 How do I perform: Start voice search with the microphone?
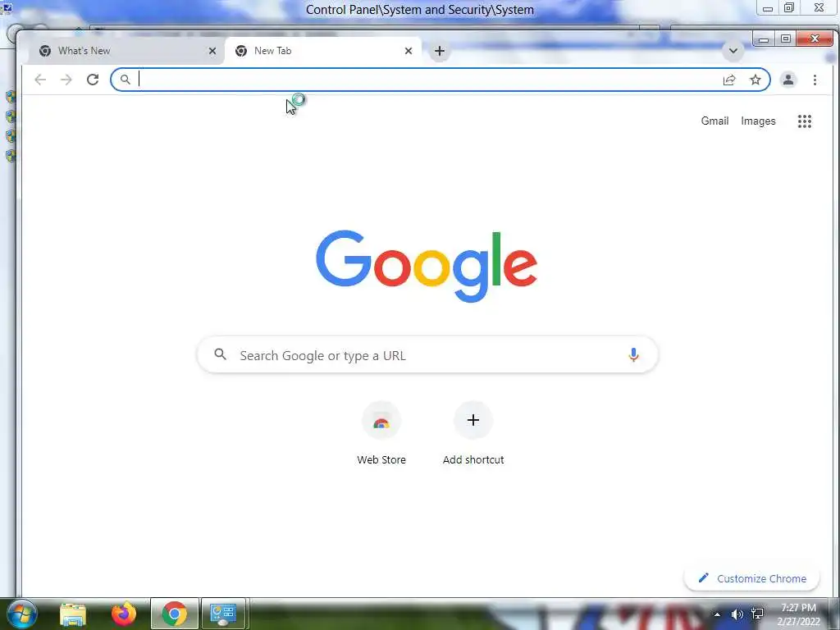pos(633,354)
